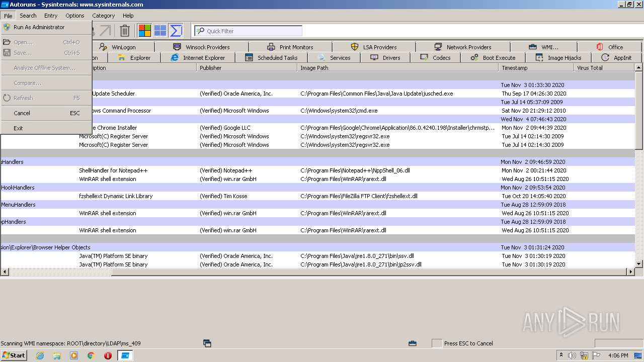The width and height of the screenshot is (644, 362).
Task: Open the Help menu
Action: [128, 16]
